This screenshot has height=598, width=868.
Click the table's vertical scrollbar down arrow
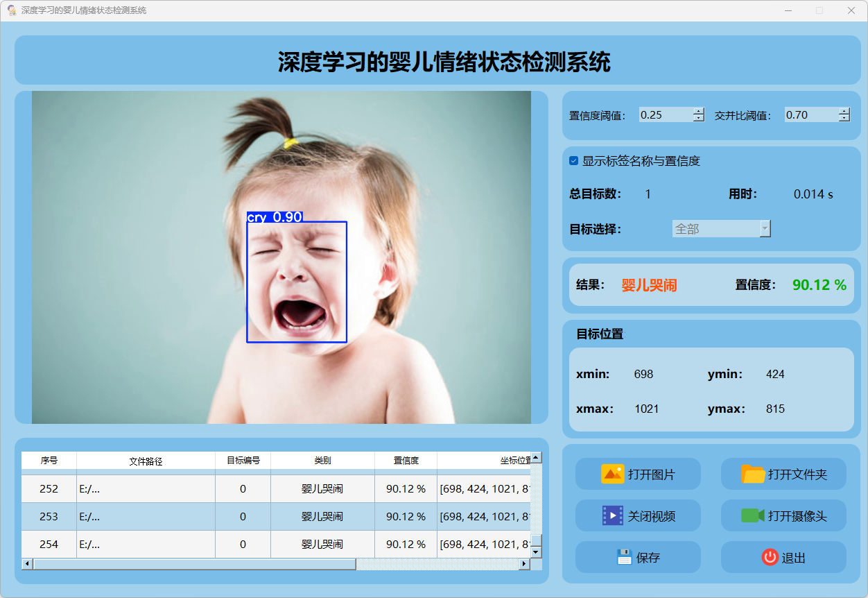536,552
